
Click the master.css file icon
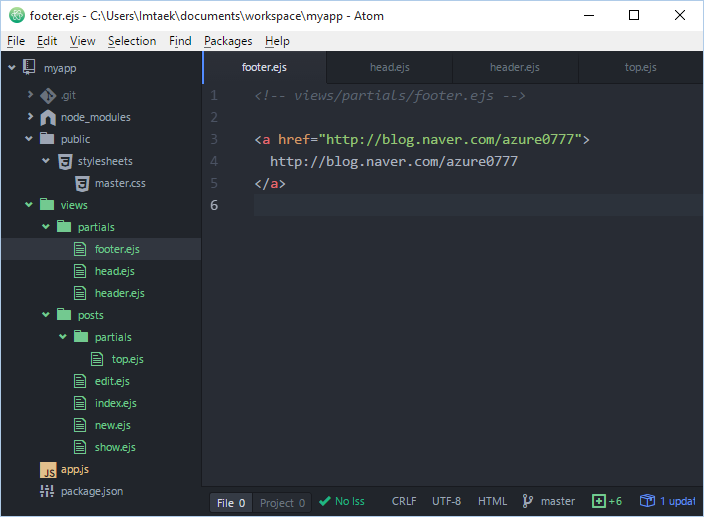click(x=82, y=184)
